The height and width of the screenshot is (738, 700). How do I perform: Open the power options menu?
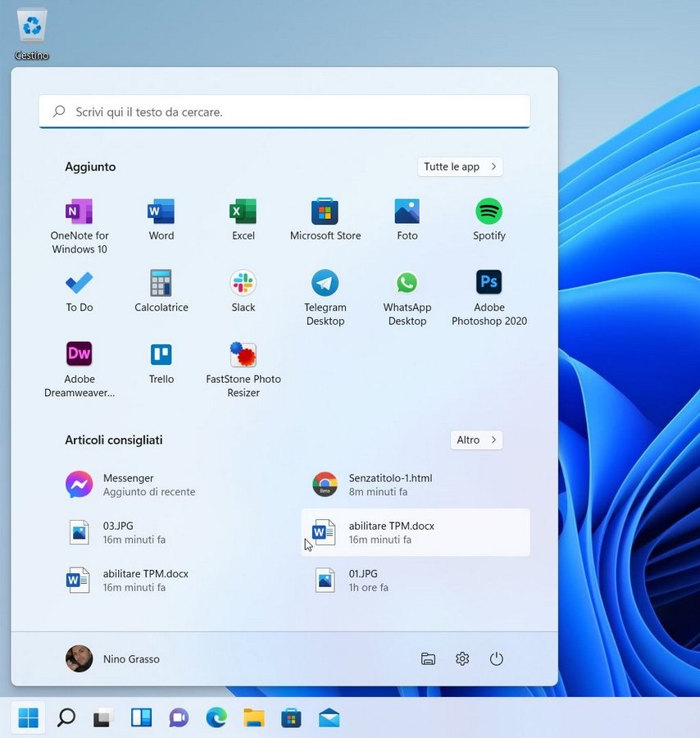click(x=496, y=659)
